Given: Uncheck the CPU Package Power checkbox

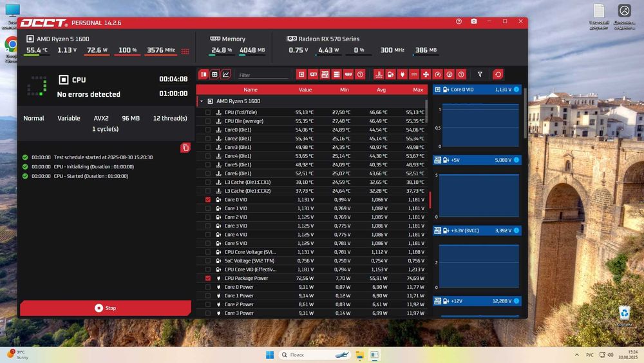Looking at the screenshot, I should pyautogui.click(x=208, y=279).
